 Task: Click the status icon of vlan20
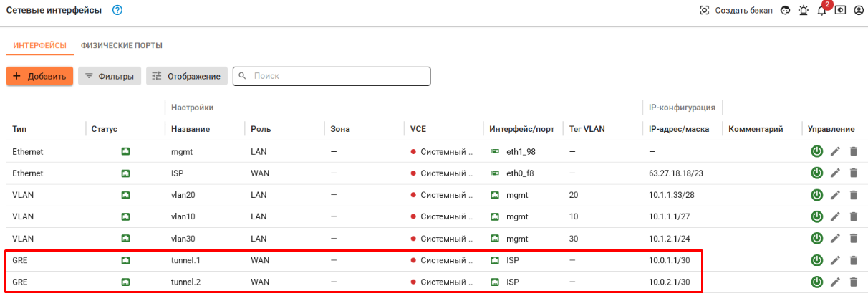point(125,195)
